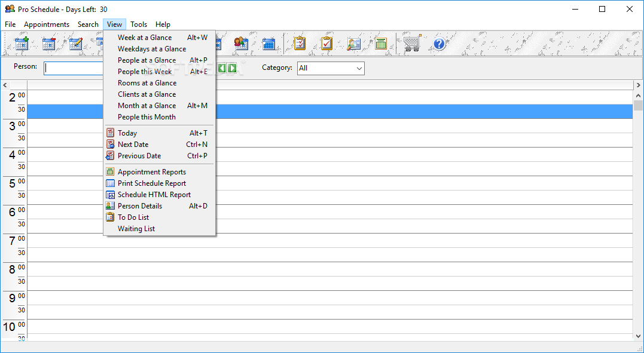The width and height of the screenshot is (644, 353).
Task: Open the Appointments menu
Action: (47, 24)
